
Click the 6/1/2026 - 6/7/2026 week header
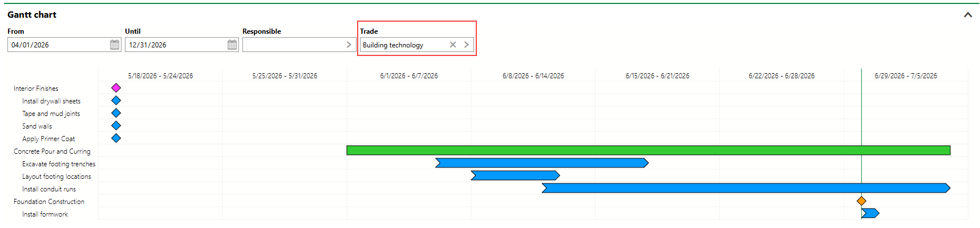point(409,75)
